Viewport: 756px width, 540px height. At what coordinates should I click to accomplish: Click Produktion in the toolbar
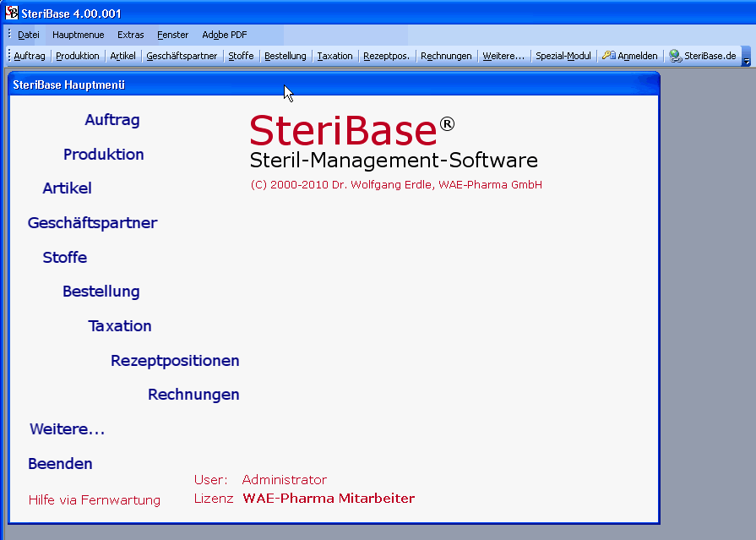click(x=78, y=56)
